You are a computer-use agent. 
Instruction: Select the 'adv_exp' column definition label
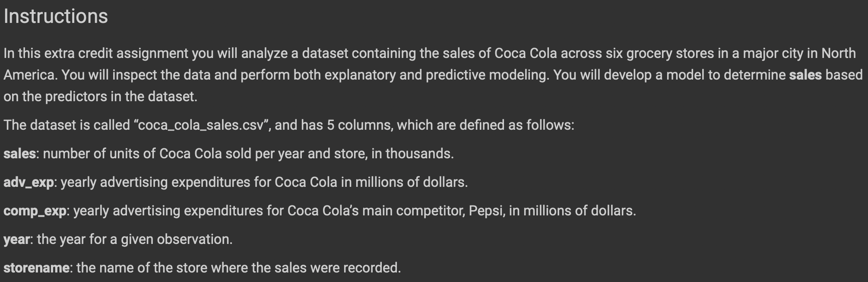(x=29, y=183)
